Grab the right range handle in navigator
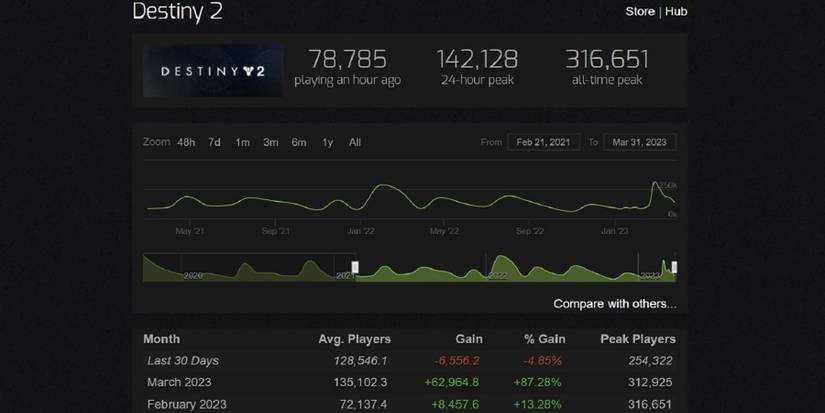 (674, 267)
